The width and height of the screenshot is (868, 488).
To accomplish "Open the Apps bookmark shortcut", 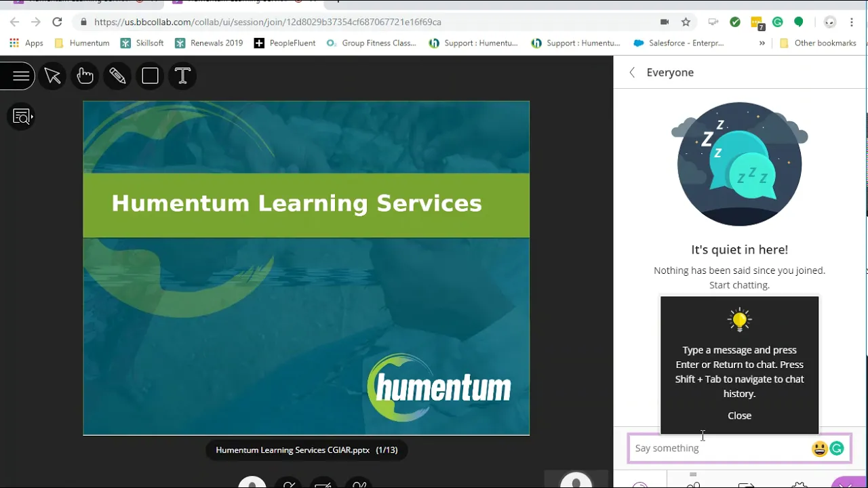I will point(26,43).
